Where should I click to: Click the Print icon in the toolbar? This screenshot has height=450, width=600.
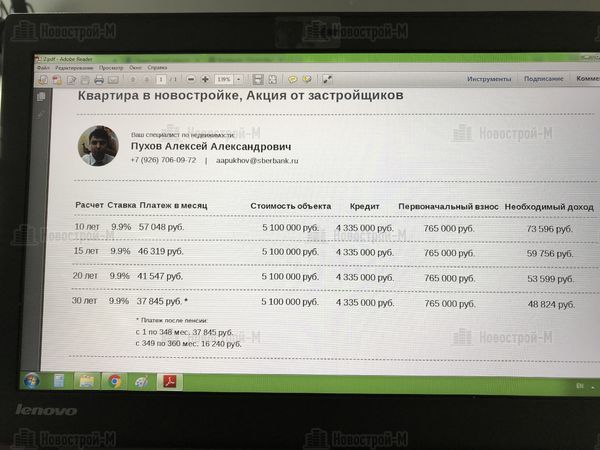pyautogui.click(x=98, y=79)
